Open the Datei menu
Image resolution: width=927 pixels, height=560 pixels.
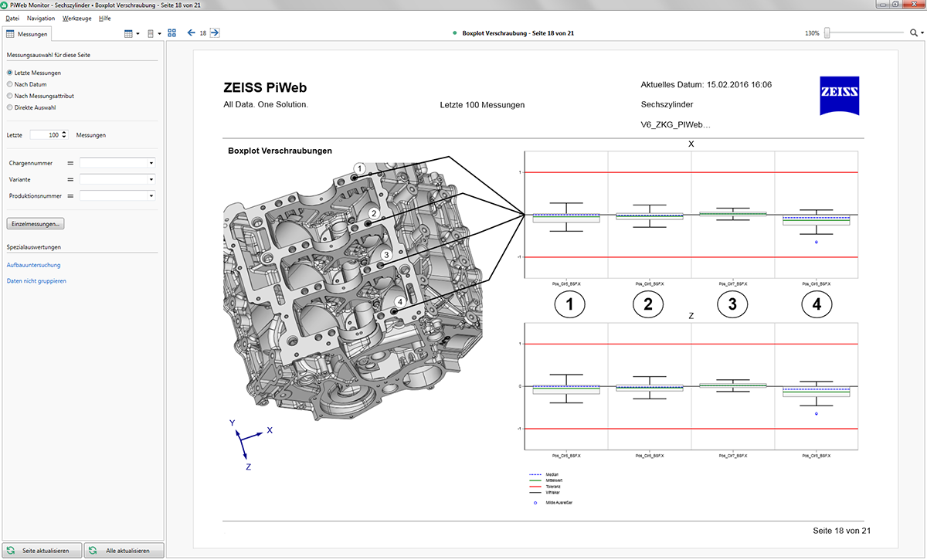click(13, 17)
